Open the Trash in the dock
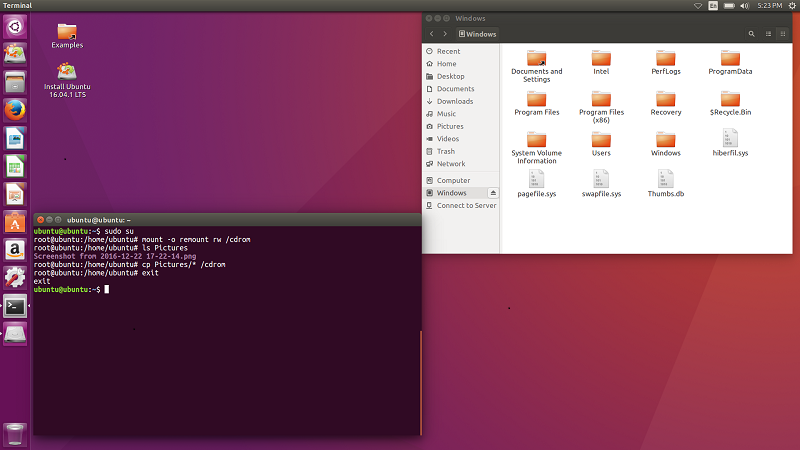This screenshot has height=450, width=800. tap(15, 435)
